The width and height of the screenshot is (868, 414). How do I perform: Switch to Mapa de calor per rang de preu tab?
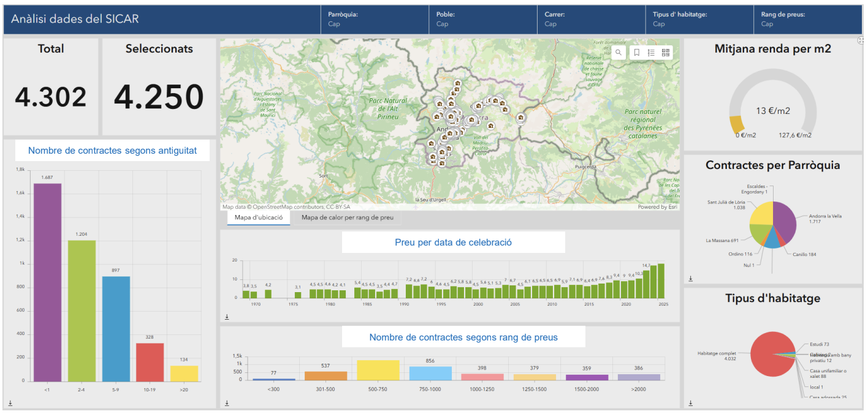(347, 217)
